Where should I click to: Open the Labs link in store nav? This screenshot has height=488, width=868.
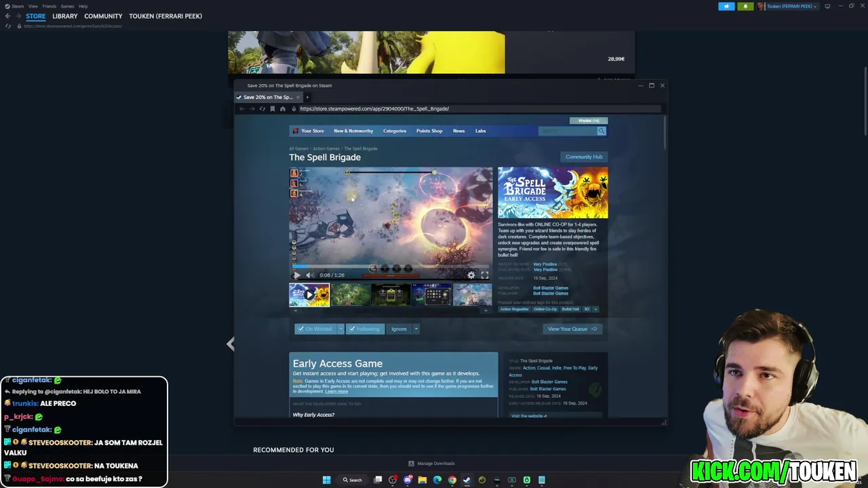pos(480,131)
